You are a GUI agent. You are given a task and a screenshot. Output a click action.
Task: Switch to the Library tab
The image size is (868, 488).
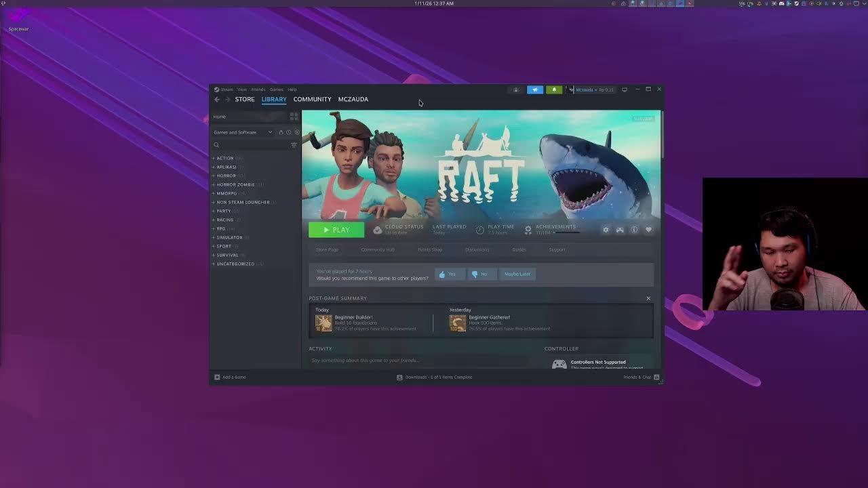(274, 99)
